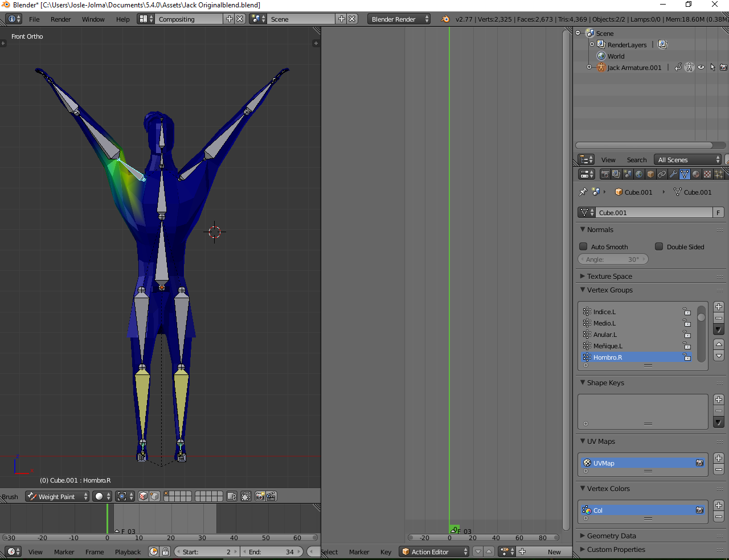Open the Modifiers wrench properties tab

(673, 174)
